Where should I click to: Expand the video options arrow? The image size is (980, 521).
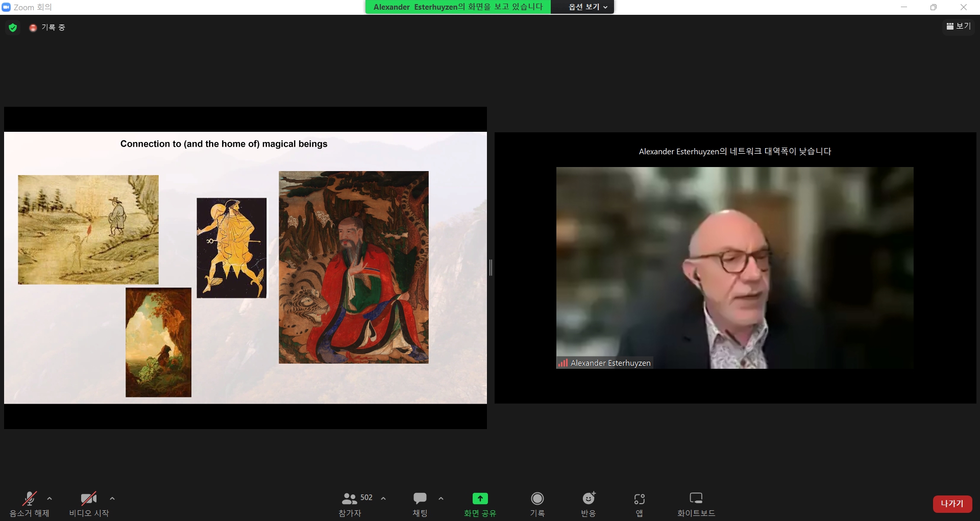click(x=112, y=499)
